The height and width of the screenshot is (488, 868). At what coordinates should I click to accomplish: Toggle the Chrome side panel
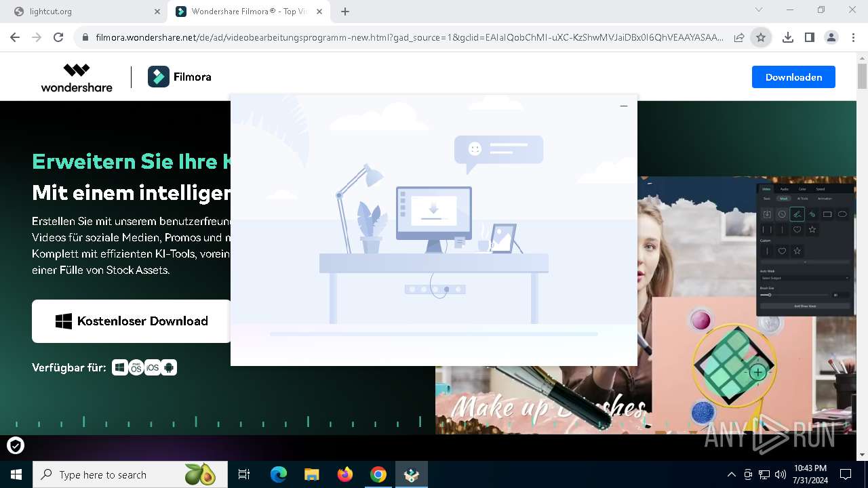[809, 37]
